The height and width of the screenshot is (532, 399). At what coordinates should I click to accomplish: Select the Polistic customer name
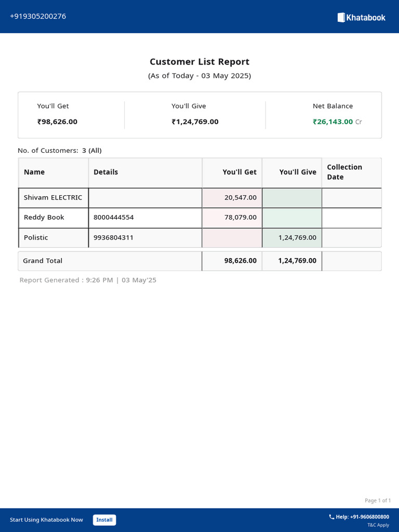click(x=36, y=237)
